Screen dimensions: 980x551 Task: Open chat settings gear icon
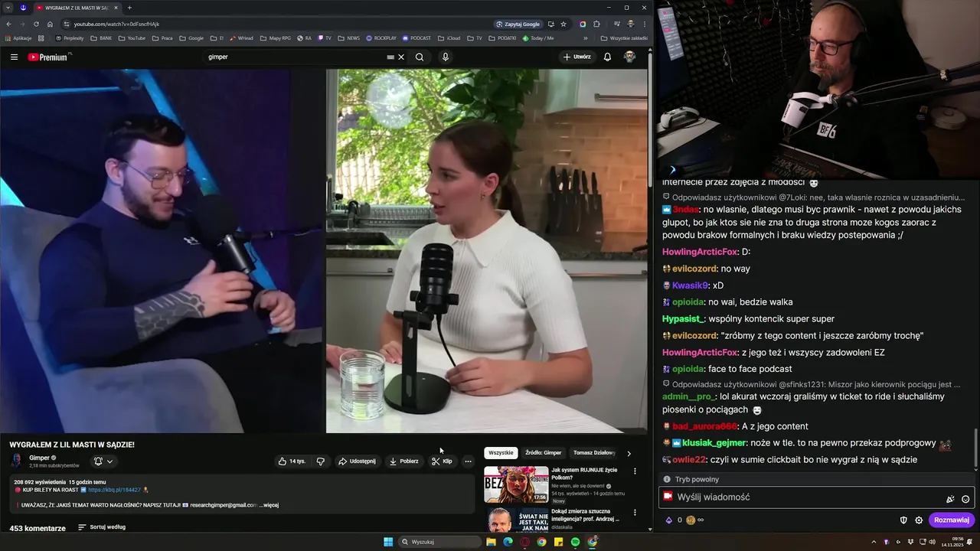919,520
